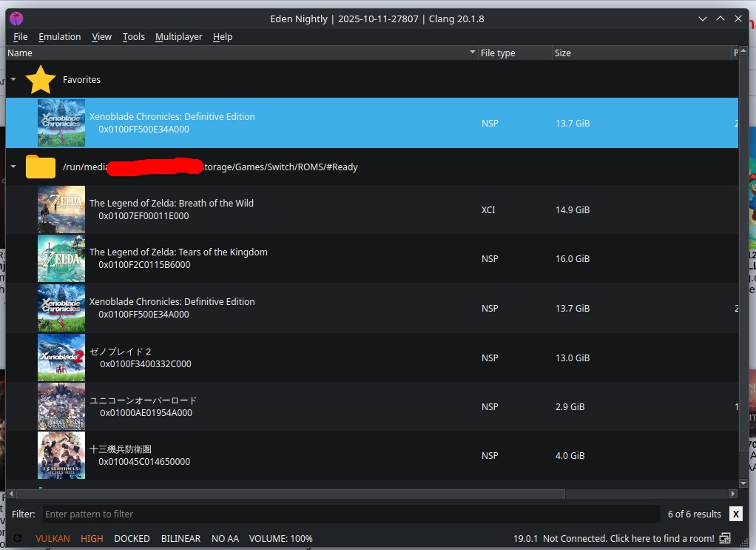Click the 2.9 GiB size cell

click(570, 406)
